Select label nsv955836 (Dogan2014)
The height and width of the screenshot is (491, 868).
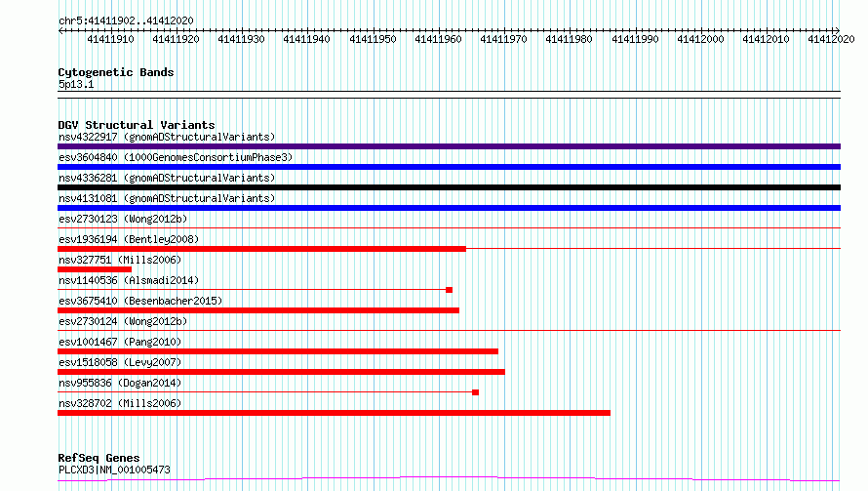[120, 383]
